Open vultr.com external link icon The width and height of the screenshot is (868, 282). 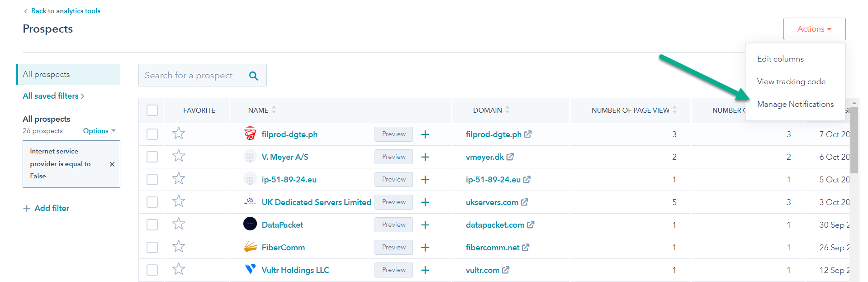[x=506, y=270]
